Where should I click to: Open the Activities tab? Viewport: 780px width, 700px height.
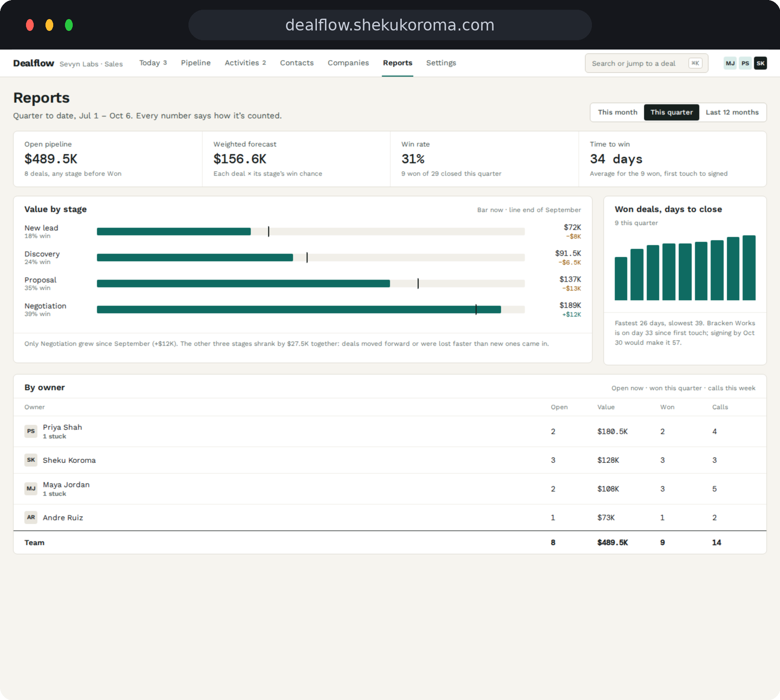[245, 63]
